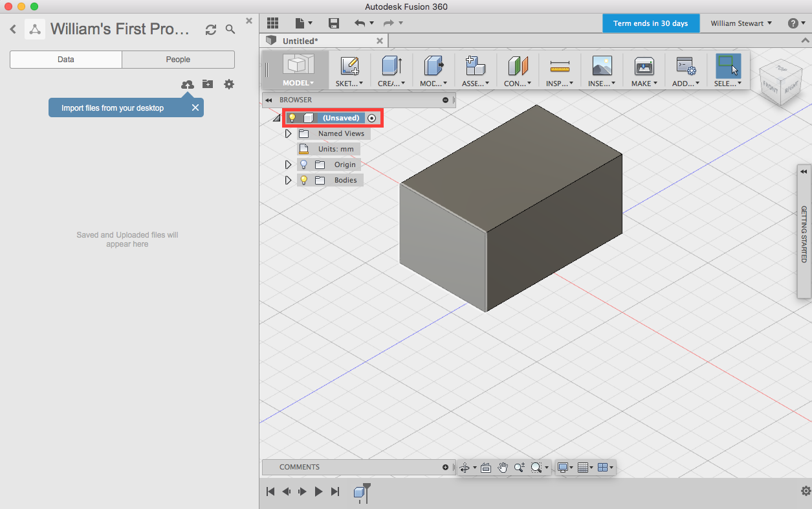Screen dimensions: 812x509
Task: Close the data panel
Action: tap(249, 21)
